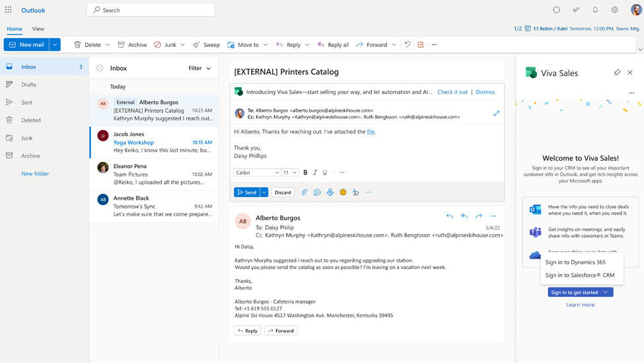Dismiss the Viva Sales banner
This screenshot has width=644, height=363.
point(485,92)
